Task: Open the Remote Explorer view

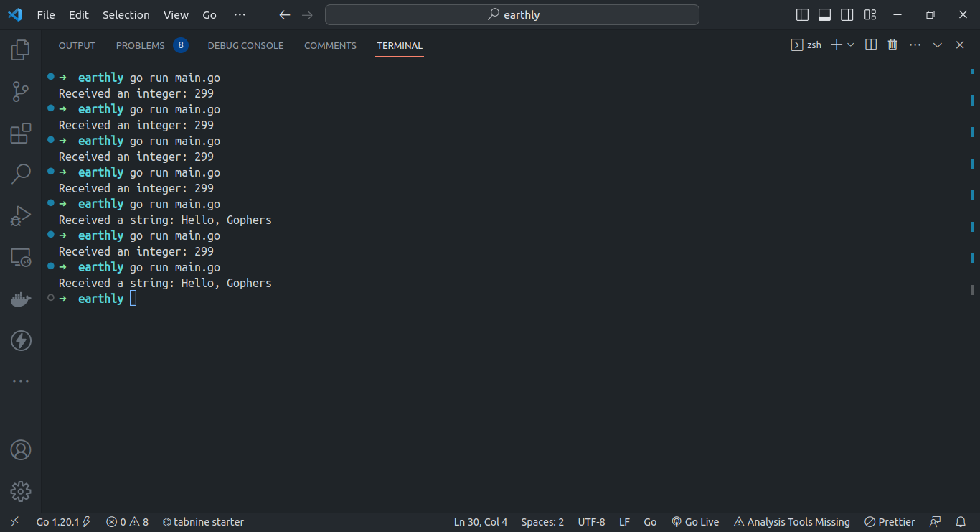Action: (20, 258)
